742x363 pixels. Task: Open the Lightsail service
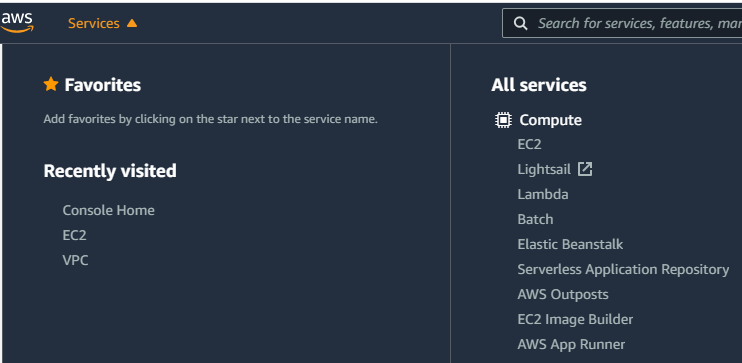[544, 169]
